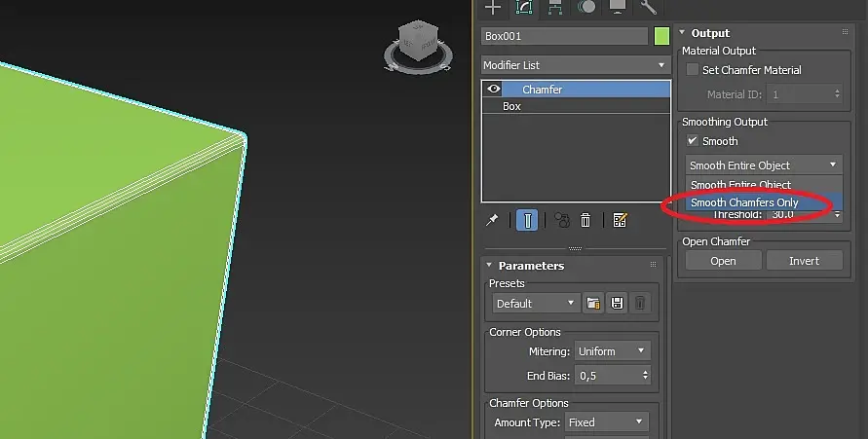Save preset with the floppy icon

pyautogui.click(x=617, y=303)
